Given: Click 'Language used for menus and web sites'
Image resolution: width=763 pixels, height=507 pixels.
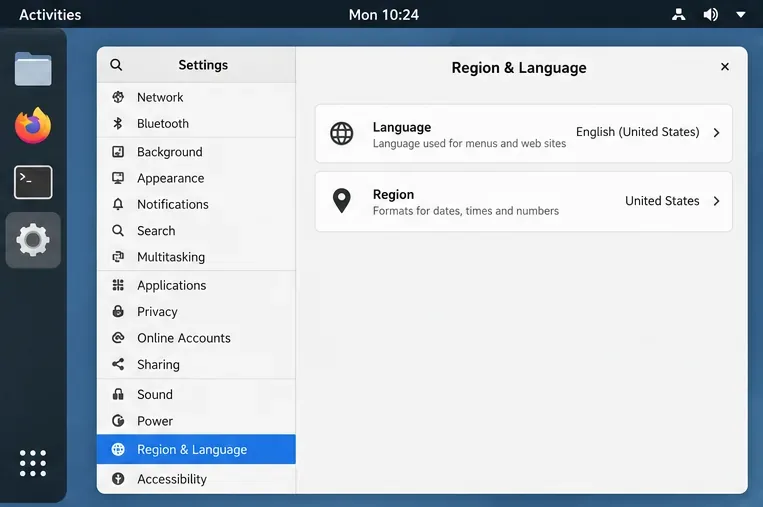Looking at the screenshot, I should pos(469,144).
